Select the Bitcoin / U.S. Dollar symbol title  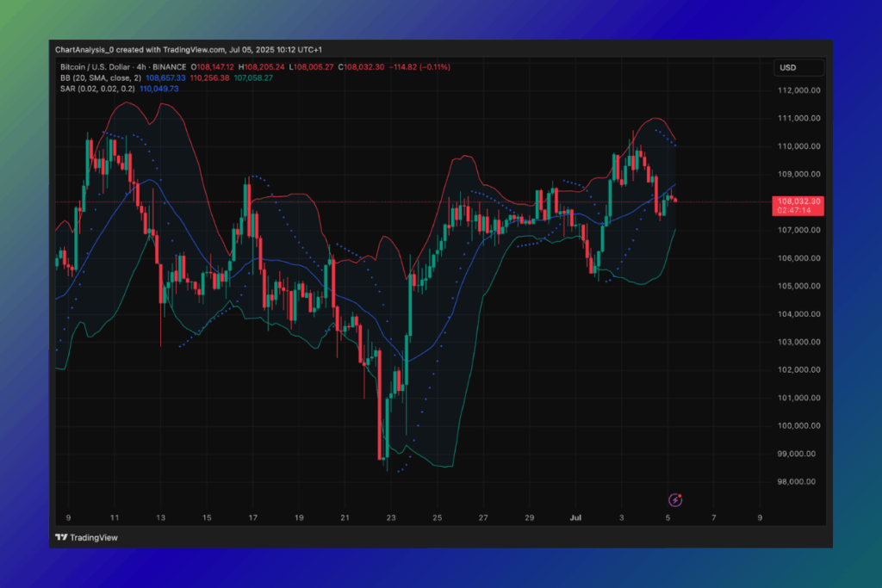(x=96, y=67)
